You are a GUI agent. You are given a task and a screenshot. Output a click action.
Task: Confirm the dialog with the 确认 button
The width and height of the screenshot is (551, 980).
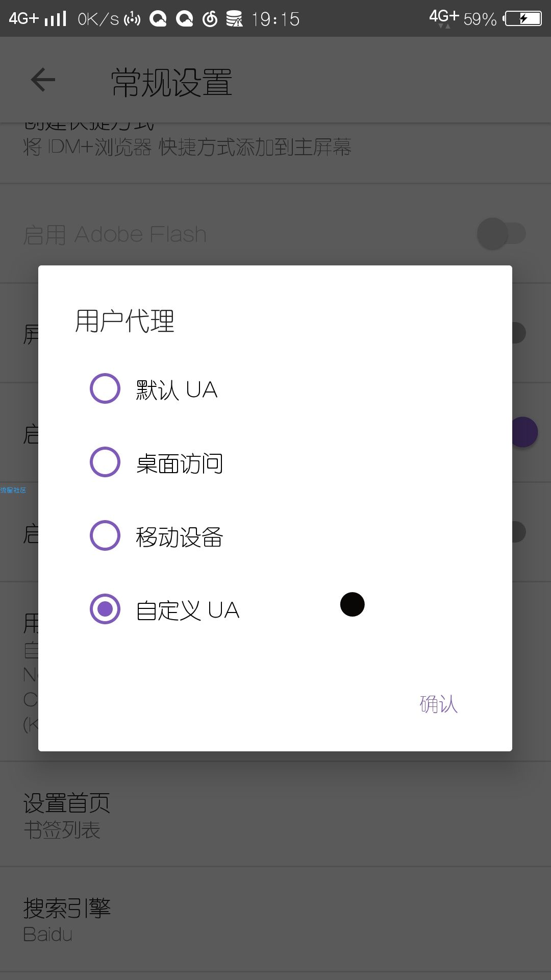pos(439,704)
